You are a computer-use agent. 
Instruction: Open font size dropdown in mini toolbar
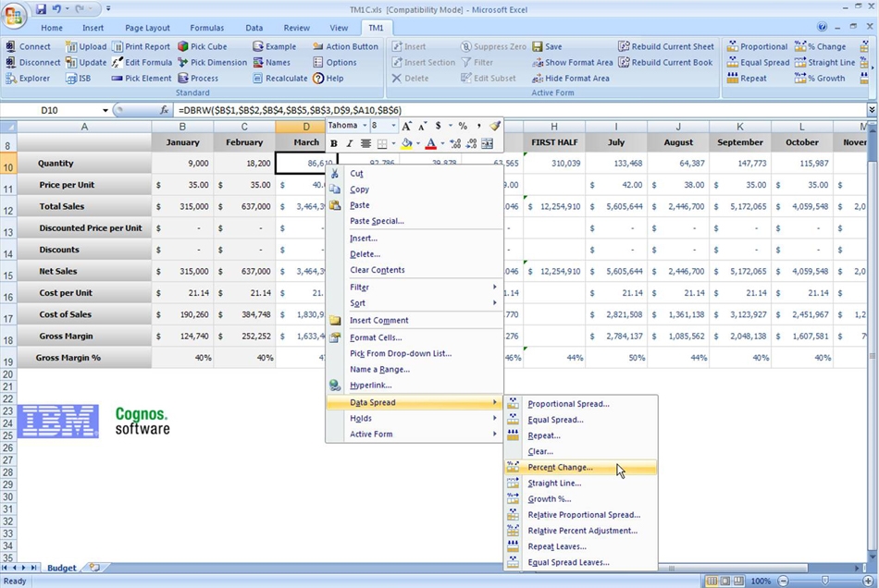(x=393, y=126)
